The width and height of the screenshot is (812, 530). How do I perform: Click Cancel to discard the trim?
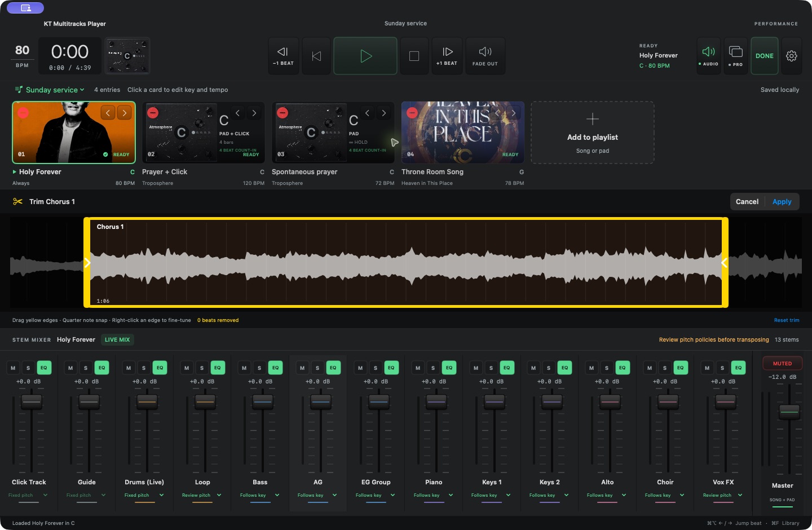[747, 202]
